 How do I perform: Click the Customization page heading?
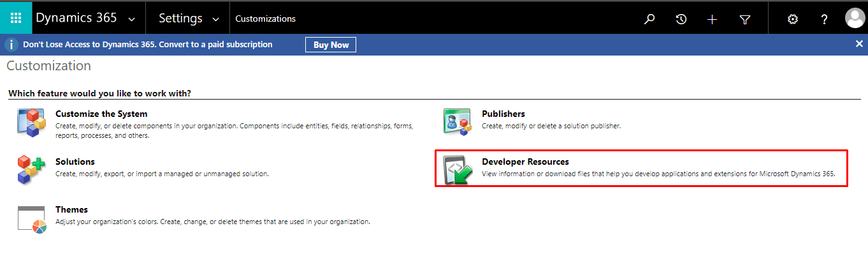(x=48, y=66)
